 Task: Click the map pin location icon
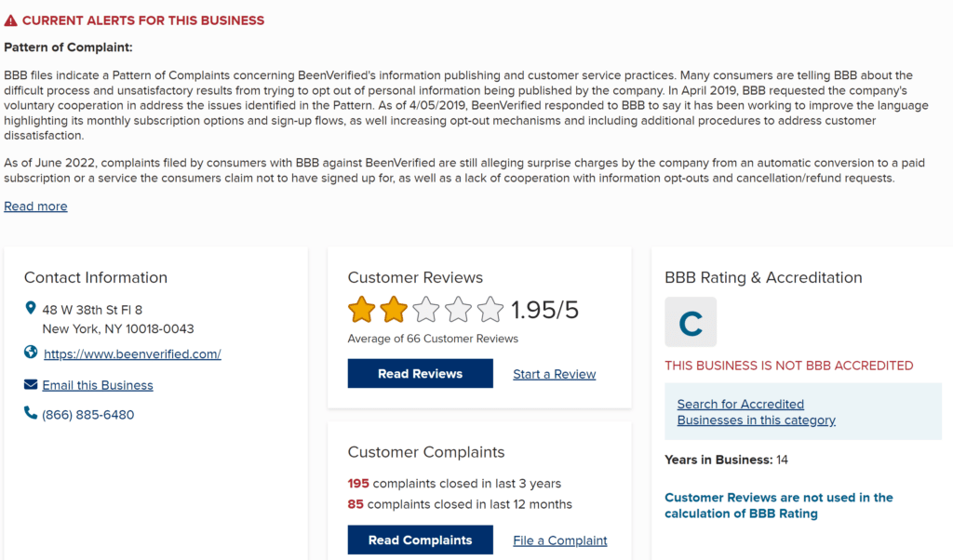(31, 308)
